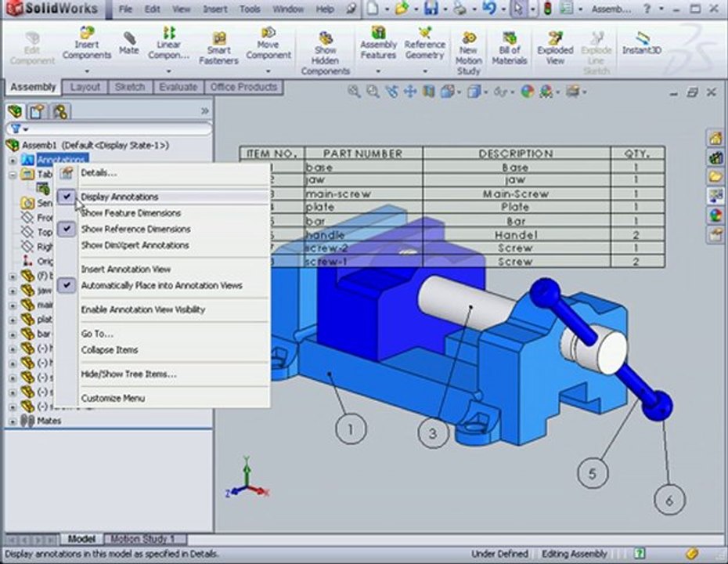728x564 pixels.
Task: Open the File menu
Action: tap(125, 9)
